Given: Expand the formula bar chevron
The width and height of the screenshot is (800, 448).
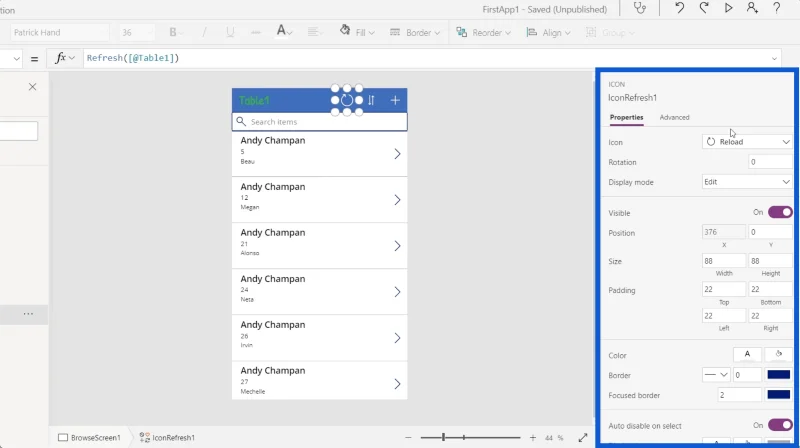Looking at the screenshot, I should [x=774, y=58].
